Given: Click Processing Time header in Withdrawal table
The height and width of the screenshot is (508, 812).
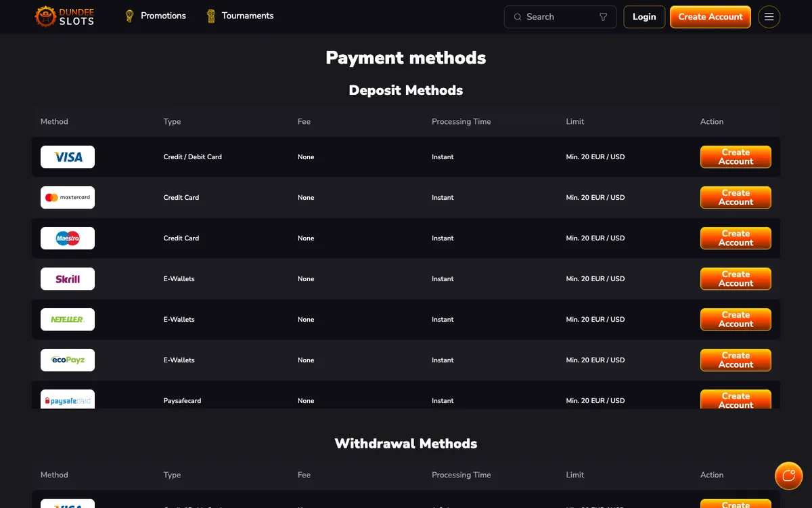Looking at the screenshot, I should 461,475.
